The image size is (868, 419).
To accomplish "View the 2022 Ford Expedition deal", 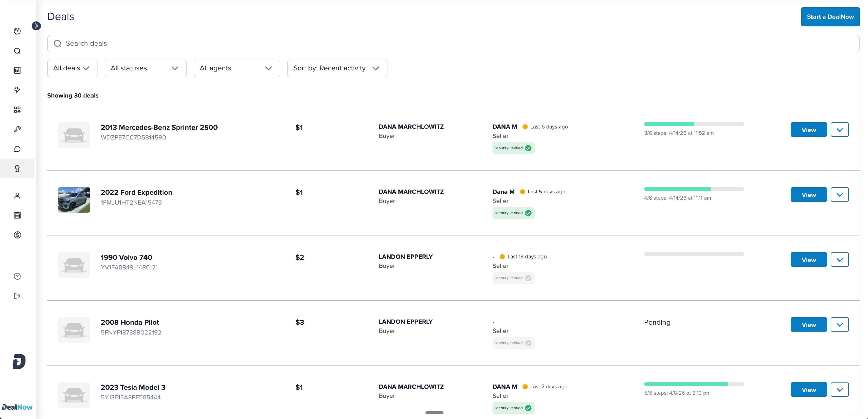I will click(808, 195).
